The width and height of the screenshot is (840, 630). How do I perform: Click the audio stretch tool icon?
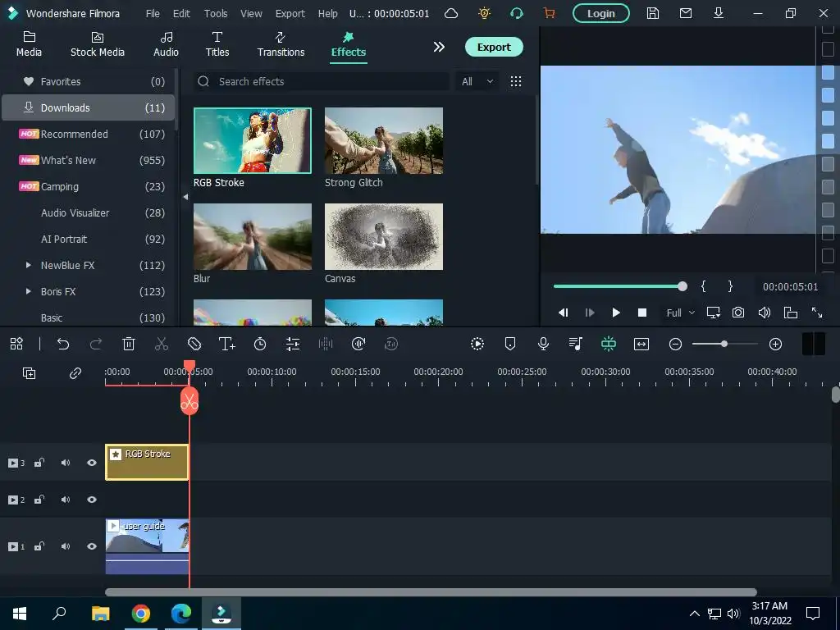point(358,344)
